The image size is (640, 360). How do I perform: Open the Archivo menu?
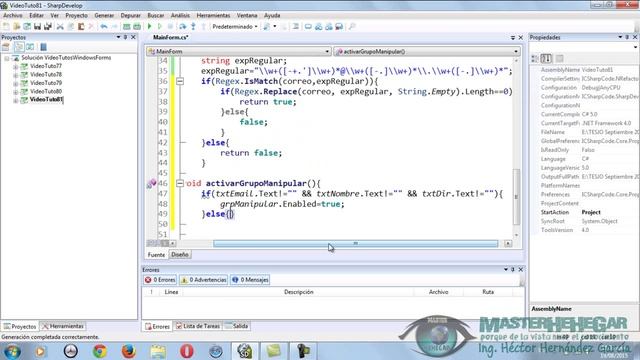(x=13, y=16)
